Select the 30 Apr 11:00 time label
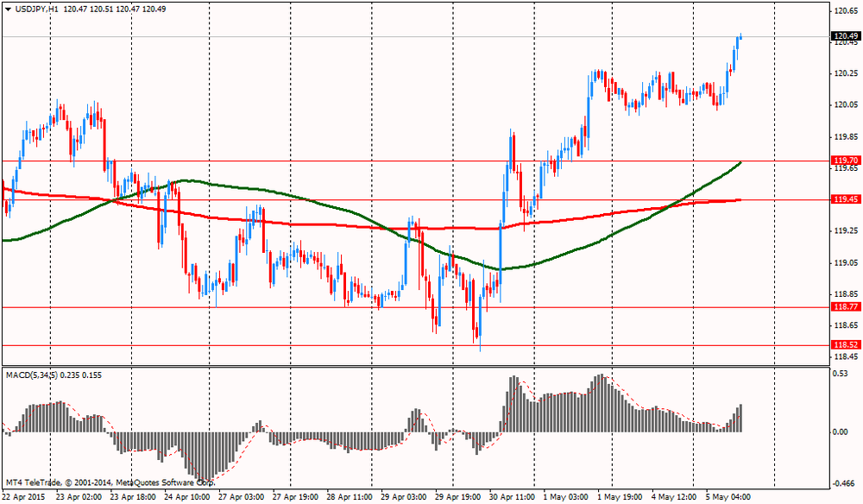Viewport: 863px width, 504px height. [x=510, y=497]
